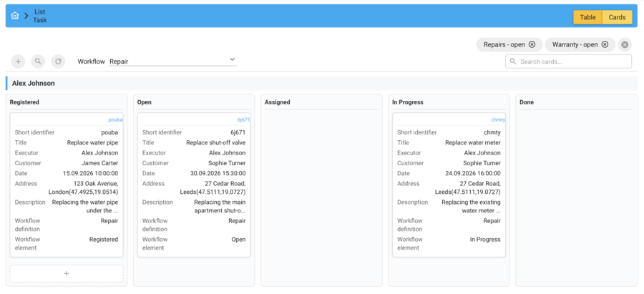644x294 pixels.
Task: Click Sophie Turner in the 6j671 card
Action: pyautogui.click(x=227, y=163)
